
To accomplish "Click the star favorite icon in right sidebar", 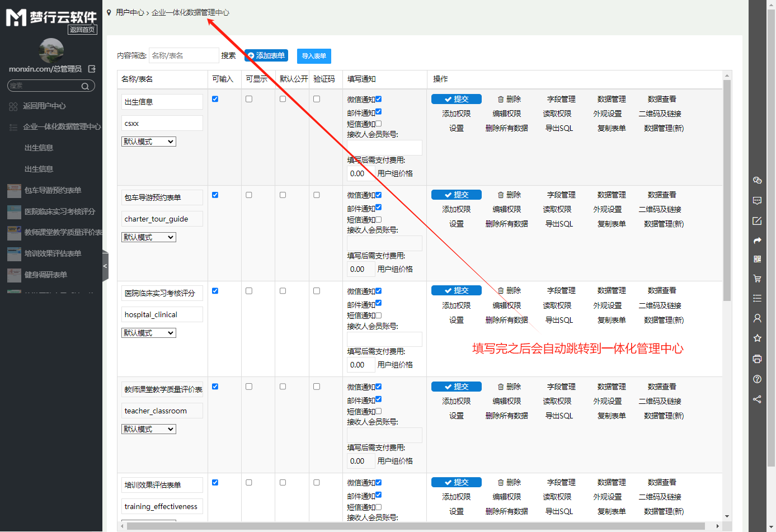I will [757, 338].
